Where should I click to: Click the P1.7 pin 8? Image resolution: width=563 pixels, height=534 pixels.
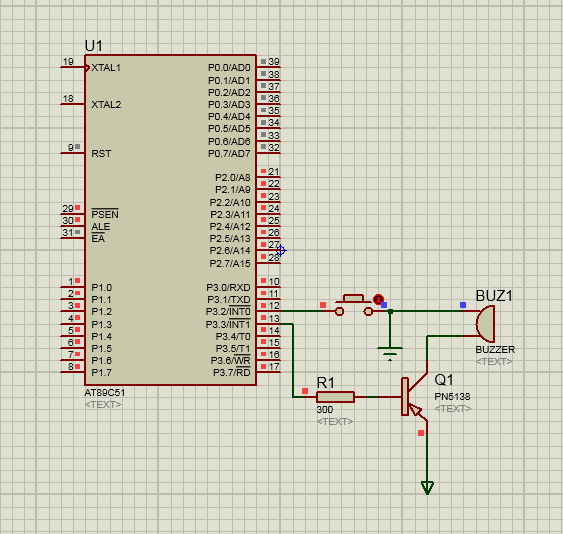pyautogui.click(x=73, y=372)
